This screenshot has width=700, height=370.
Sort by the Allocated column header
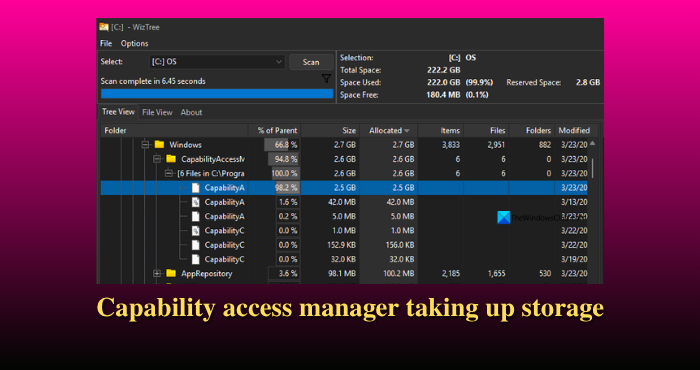388,131
